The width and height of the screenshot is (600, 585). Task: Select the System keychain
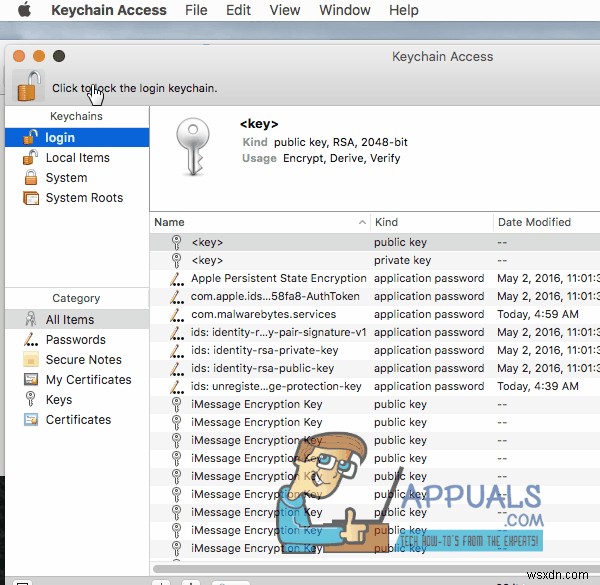click(77, 178)
